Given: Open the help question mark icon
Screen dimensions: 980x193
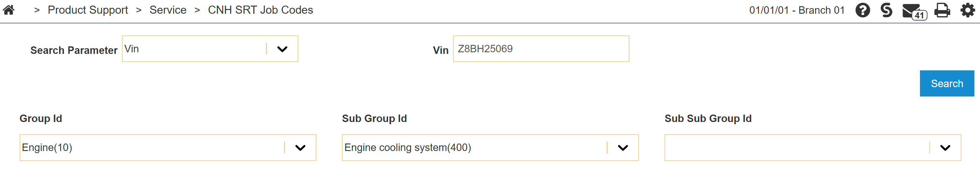Looking at the screenshot, I should coord(862,10).
